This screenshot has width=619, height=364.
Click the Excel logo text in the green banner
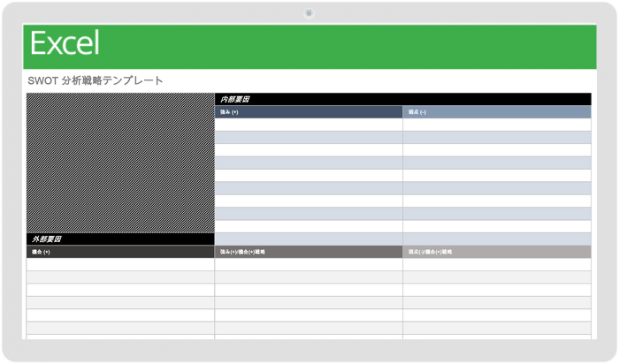click(65, 43)
